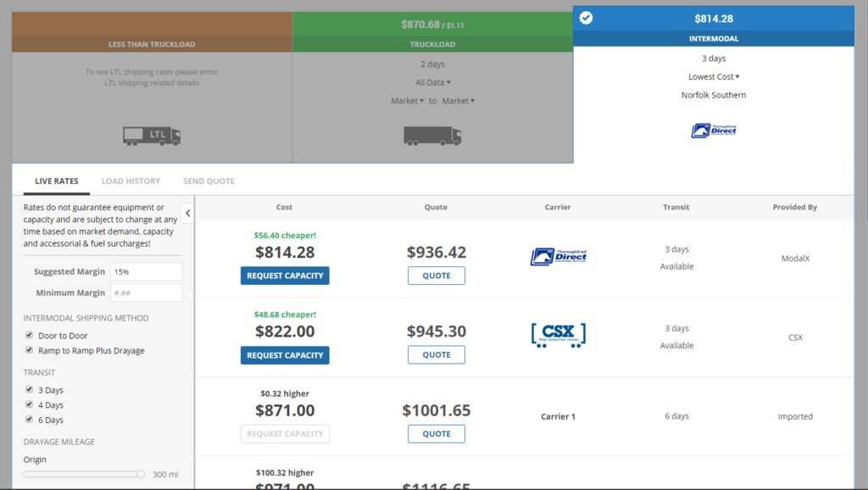Image resolution: width=868 pixels, height=490 pixels.
Task: Click the Transit column header
Action: pyautogui.click(x=676, y=207)
